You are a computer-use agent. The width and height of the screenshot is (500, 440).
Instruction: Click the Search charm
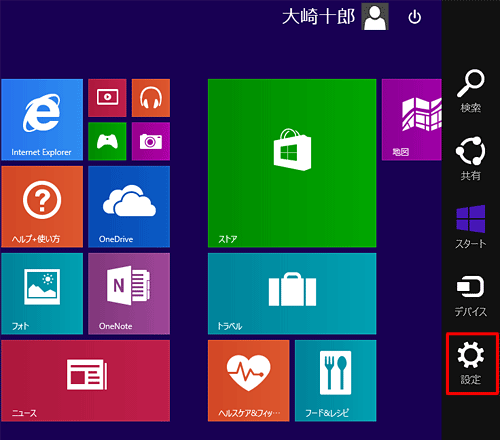pyautogui.click(x=471, y=91)
